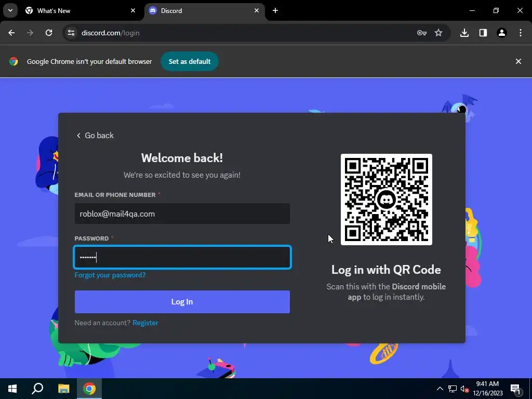Screen dimensions: 532x399
Task: Open the Chrome three-dot menu
Action: [521, 33]
